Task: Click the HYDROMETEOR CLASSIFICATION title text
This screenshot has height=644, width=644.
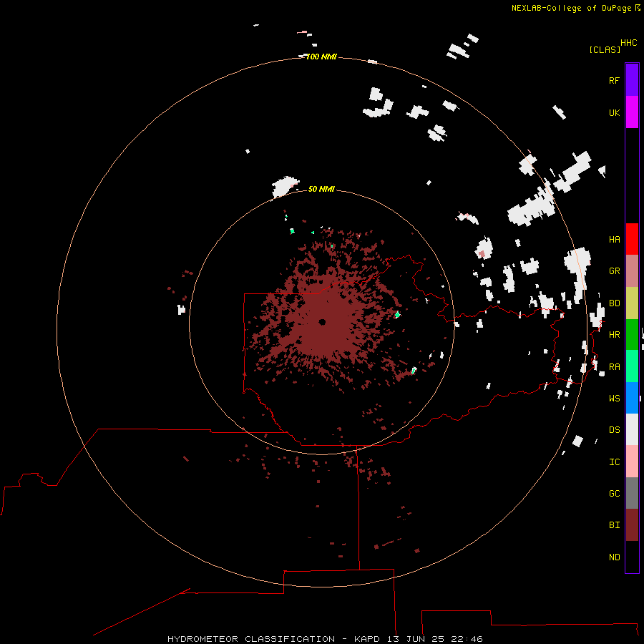Action: coord(251,639)
